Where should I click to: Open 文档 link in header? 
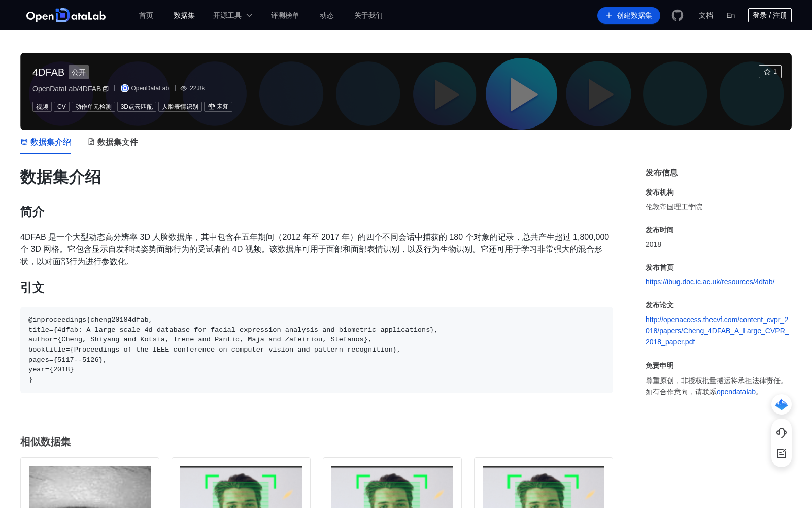pyautogui.click(x=706, y=15)
